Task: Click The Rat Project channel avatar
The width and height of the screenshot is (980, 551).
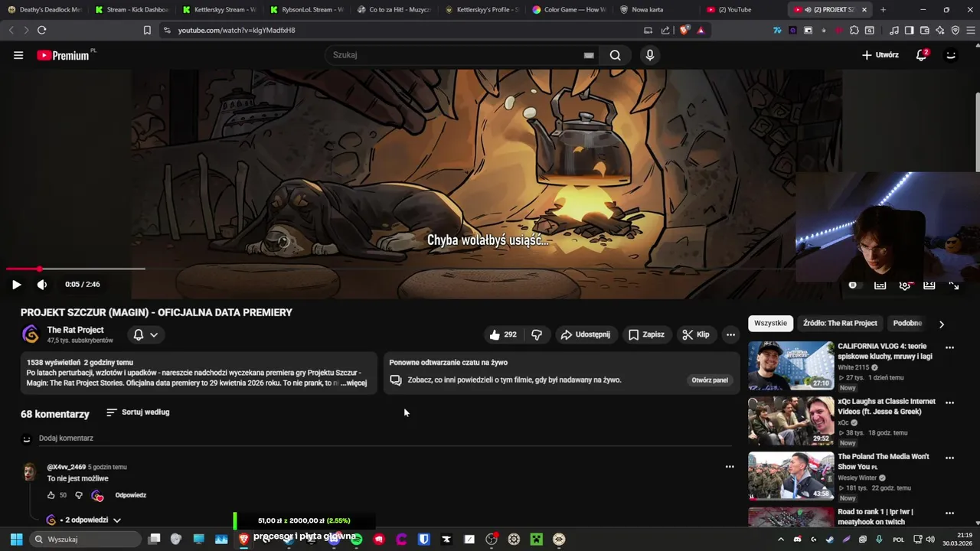Action: coord(31,334)
